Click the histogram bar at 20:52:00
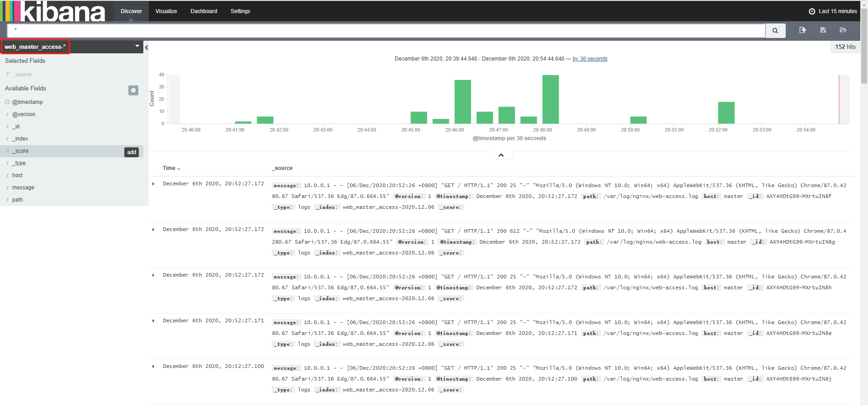Screen dimensions: 868x405 [x=726, y=113]
